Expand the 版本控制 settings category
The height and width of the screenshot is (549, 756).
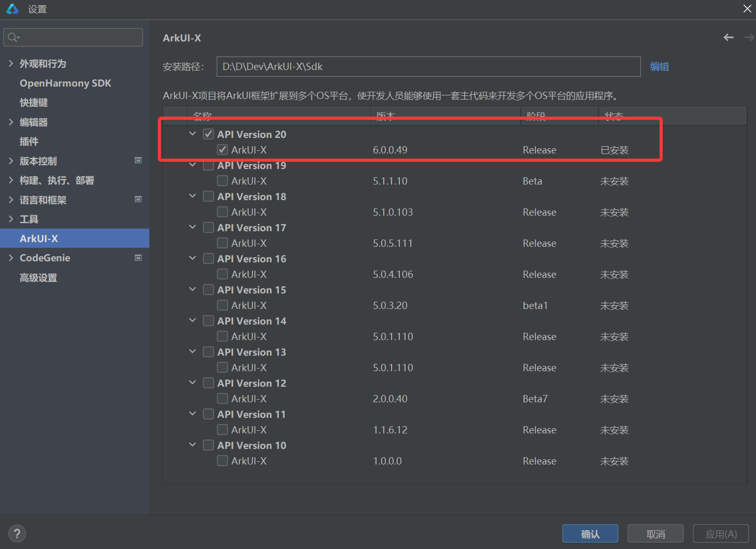11,161
